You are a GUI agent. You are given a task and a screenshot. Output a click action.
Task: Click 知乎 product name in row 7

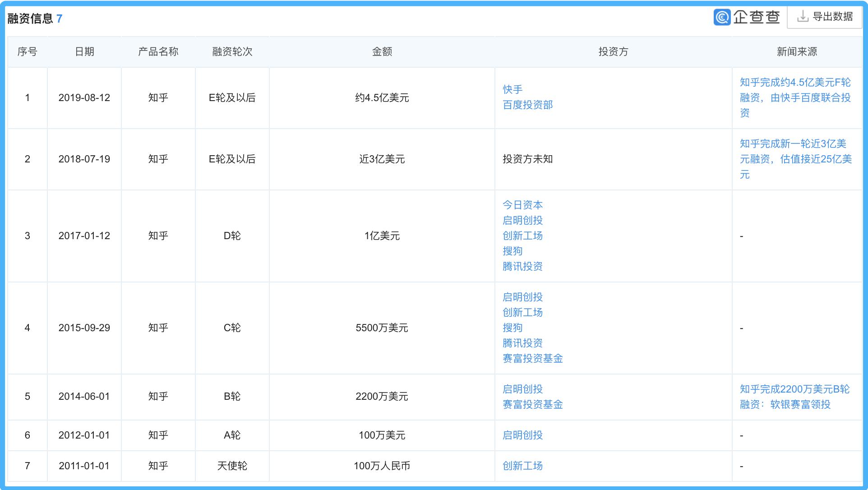pos(158,466)
